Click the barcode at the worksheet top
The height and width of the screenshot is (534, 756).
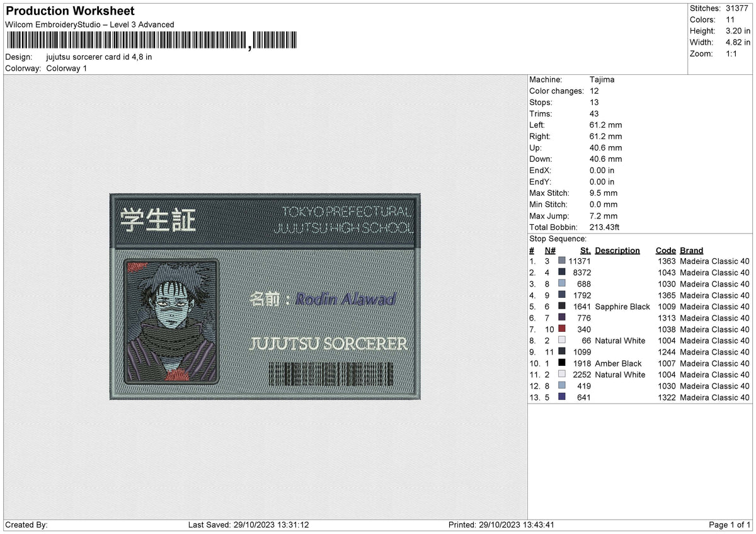[x=153, y=42]
